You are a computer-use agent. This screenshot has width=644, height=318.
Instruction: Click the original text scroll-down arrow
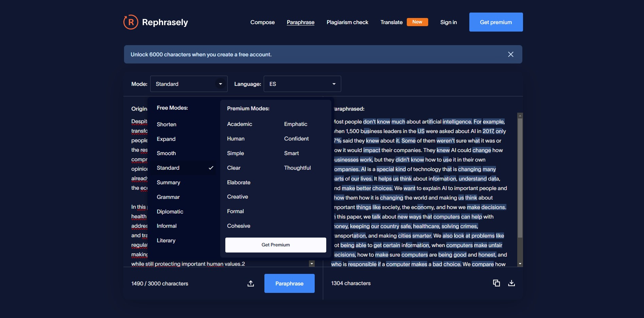[312, 264]
